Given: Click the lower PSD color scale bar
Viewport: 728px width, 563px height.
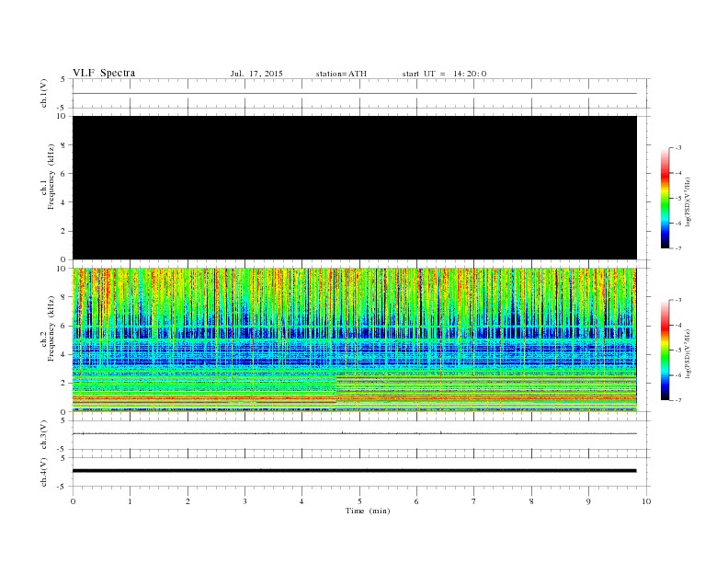Looking at the screenshot, I should point(665,350).
